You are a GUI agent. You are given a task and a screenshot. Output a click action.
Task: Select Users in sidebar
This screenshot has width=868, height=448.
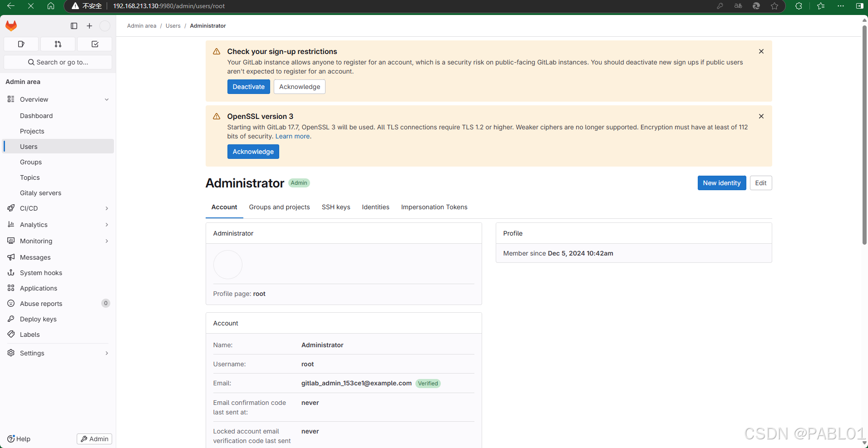(58, 146)
